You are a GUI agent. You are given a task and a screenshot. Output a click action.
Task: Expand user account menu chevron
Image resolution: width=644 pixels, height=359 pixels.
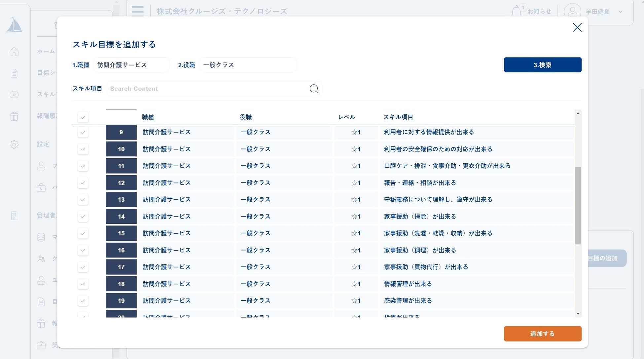621,12
